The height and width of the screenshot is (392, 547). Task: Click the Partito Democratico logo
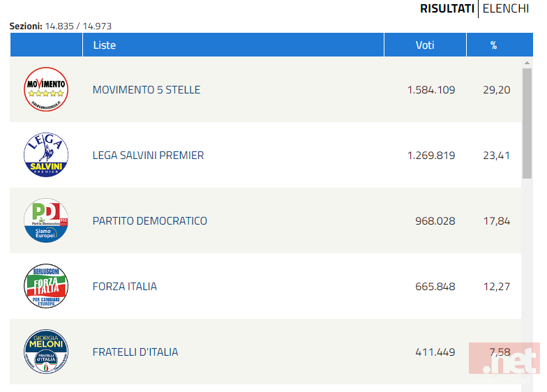coord(46,220)
